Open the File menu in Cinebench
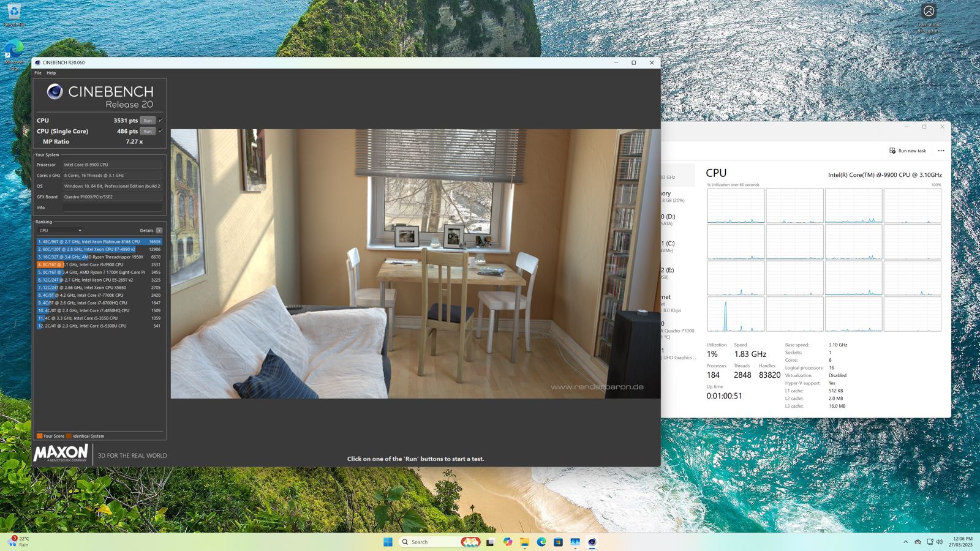Image resolution: width=980 pixels, height=551 pixels. pyautogui.click(x=38, y=73)
